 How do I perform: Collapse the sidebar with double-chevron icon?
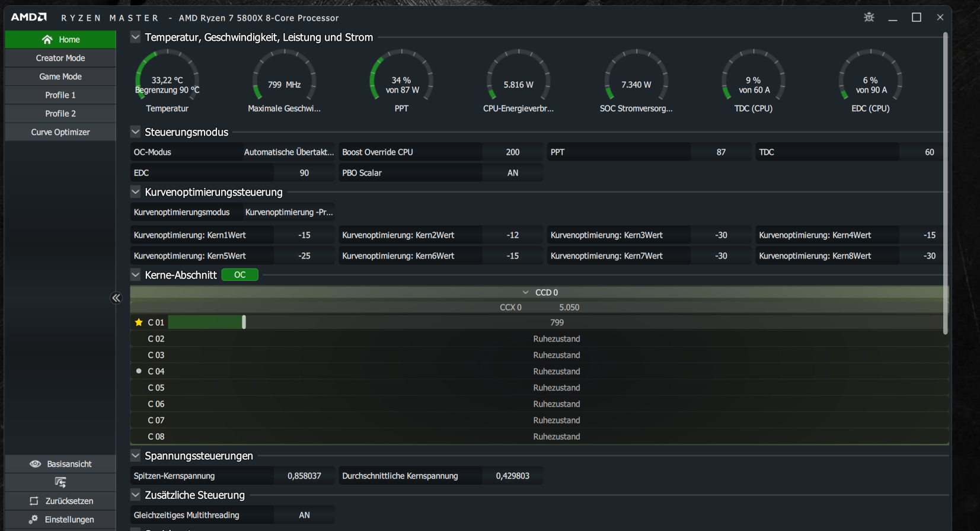click(116, 298)
